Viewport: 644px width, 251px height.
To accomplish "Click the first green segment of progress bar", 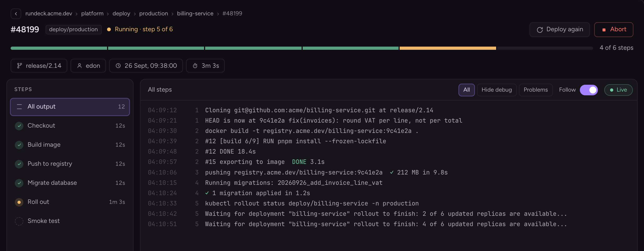I will pyautogui.click(x=59, y=48).
